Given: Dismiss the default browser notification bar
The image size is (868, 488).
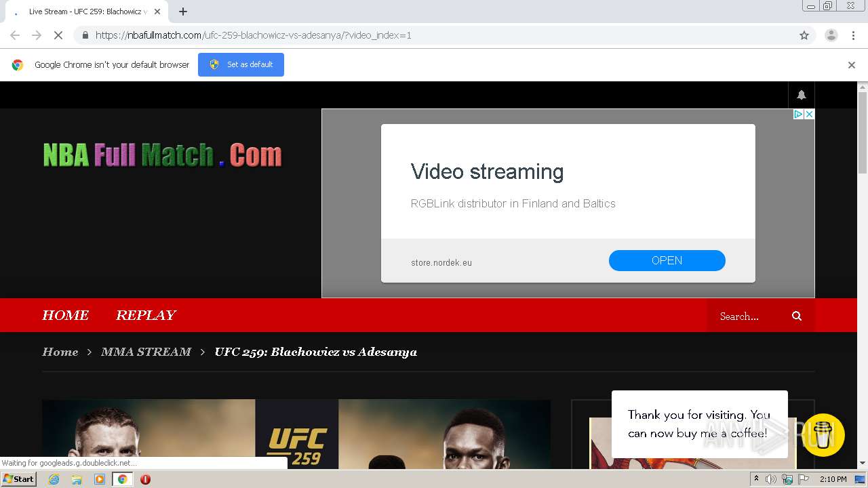Looking at the screenshot, I should 852,65.
